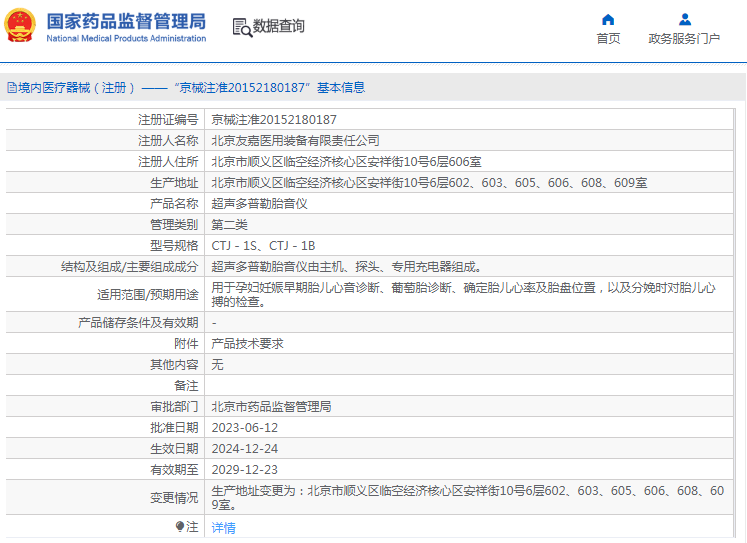Click the 注册人住所 row label
The image size is (747, 543).
168,161
